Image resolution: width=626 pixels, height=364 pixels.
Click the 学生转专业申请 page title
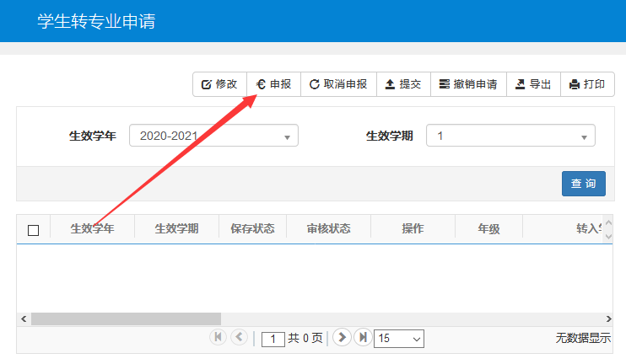(x=96, y=21)
